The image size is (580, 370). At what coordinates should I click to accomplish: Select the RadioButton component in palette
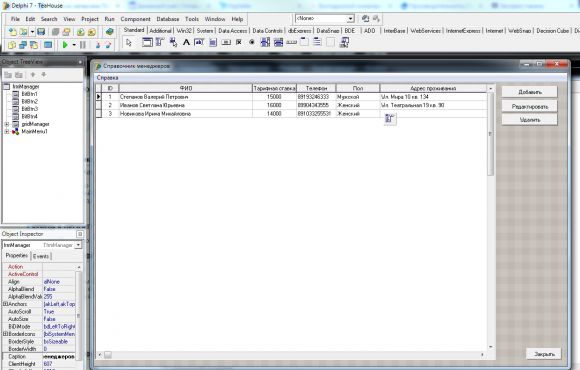pos(252,43)
